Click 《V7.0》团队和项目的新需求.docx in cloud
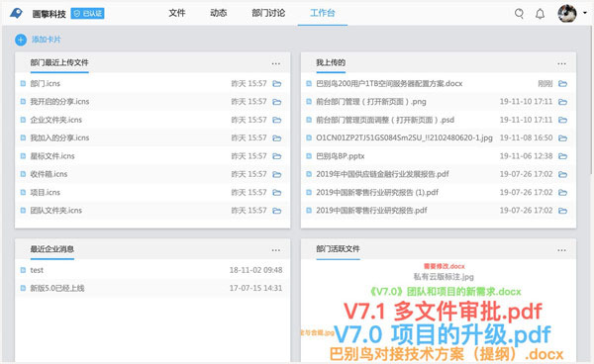 click(x=445, y=292)
